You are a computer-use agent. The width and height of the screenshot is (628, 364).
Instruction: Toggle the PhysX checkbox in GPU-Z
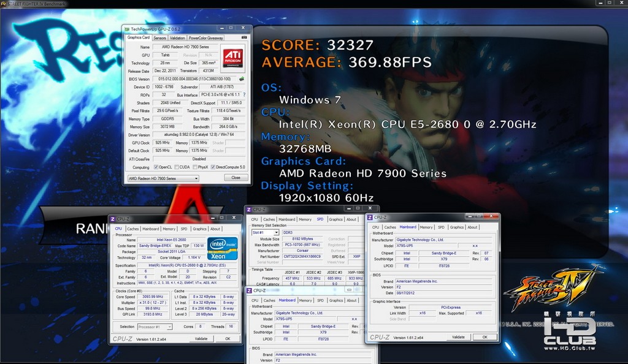click(x=195, y=167)
